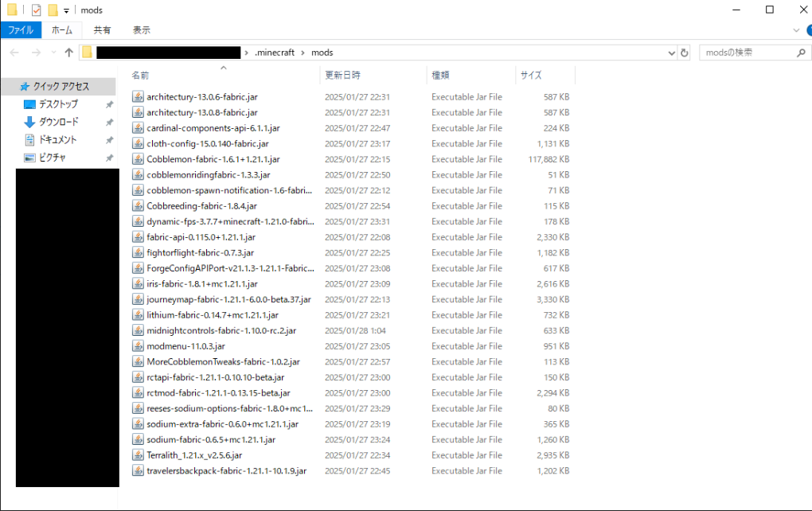The width and height of the screenshot is (812, 511).
Task: Click the 117,882 KB size value
Action: pos(548,159)
